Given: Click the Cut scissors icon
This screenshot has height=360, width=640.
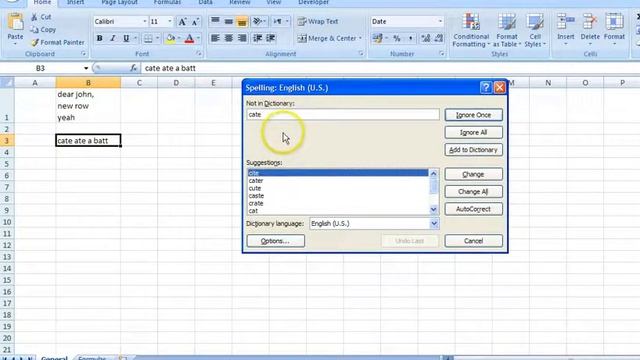Looking at the screenshot, I should coord(35,17).
